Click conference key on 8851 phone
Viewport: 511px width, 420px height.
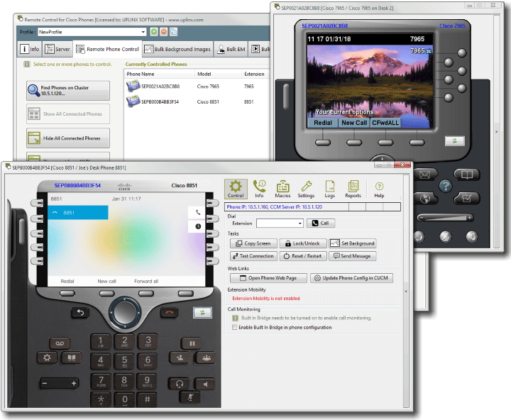[207, 358]
